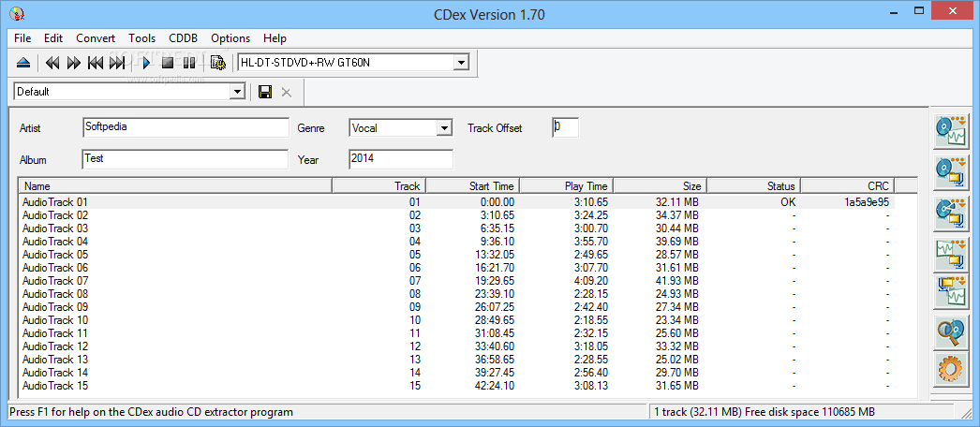Click the Year field showing 2014
The height and width of the screenshot is (427, 980).
tap(401, 159)
